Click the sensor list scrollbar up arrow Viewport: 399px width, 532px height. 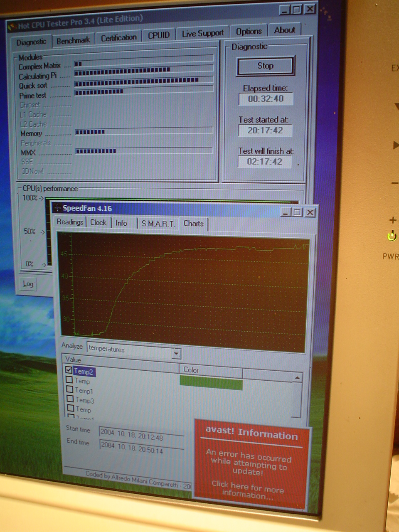(x=297, y=378)
